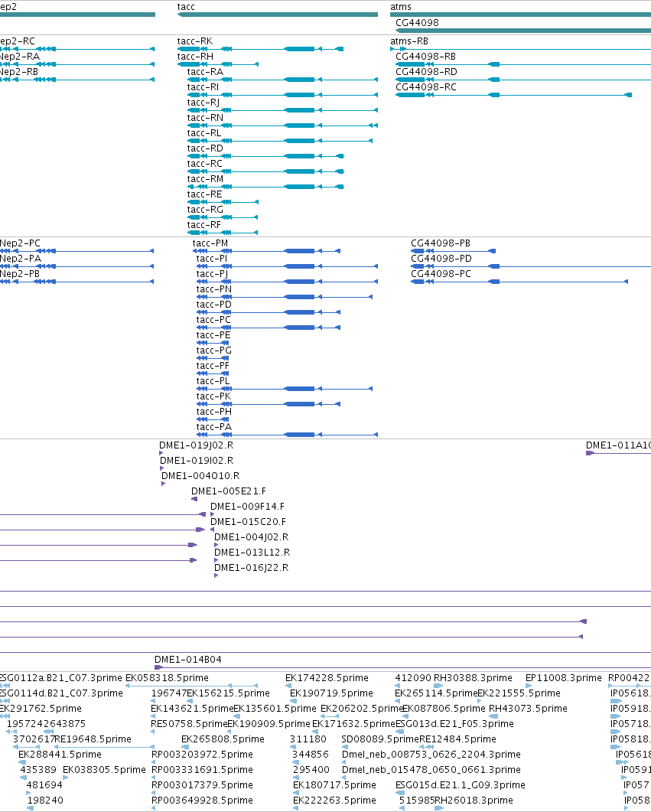Screen dimensions: 651x812
Task: Click transcript tacc-RL
Action: pos(280,141)
